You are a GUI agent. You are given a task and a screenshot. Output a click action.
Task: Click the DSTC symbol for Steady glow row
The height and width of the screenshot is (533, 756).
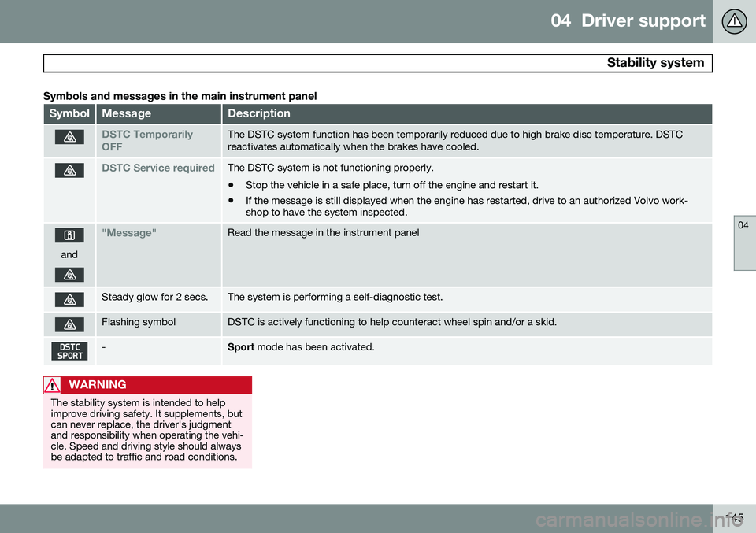69,300
